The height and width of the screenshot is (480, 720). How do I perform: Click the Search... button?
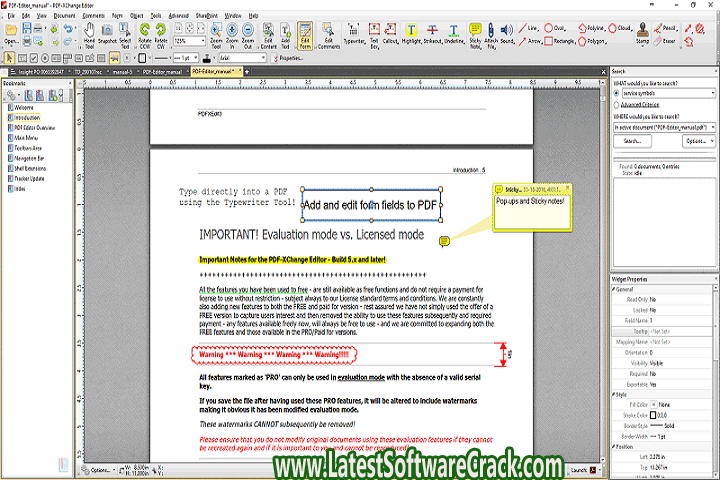point(632,141)
